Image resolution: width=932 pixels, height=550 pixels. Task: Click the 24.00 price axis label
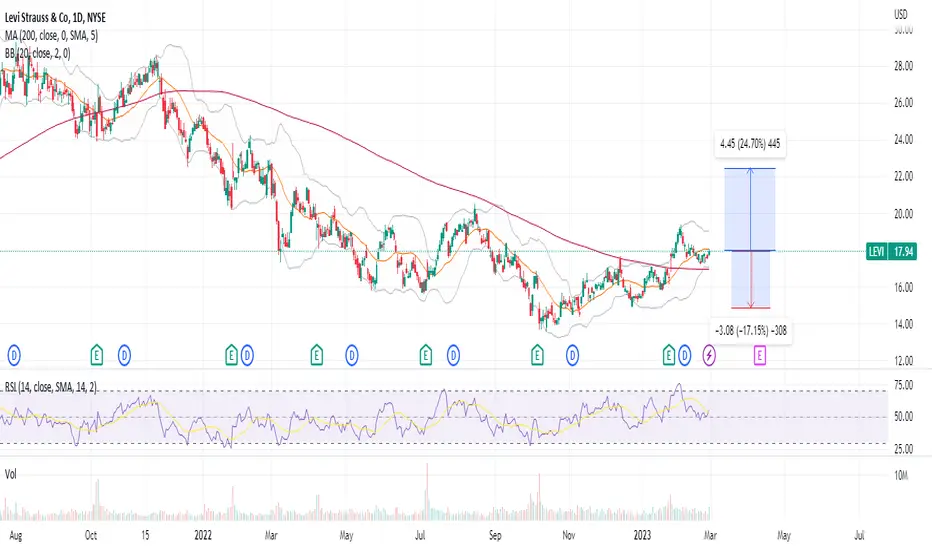coord(903,140)
